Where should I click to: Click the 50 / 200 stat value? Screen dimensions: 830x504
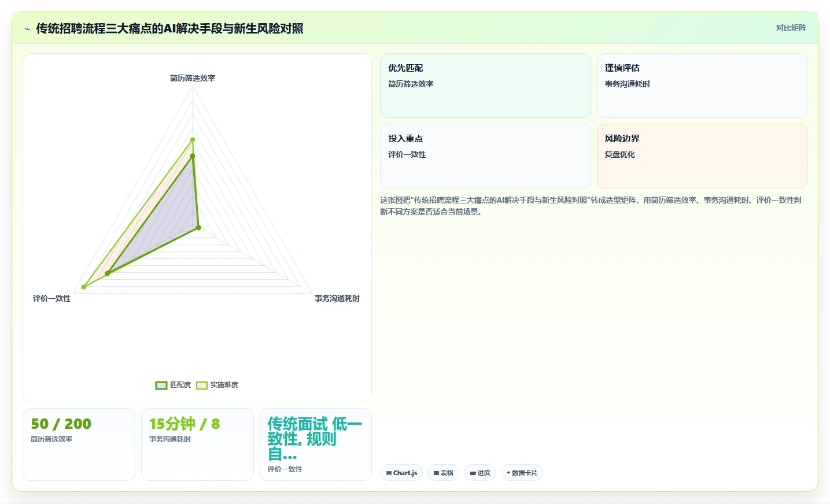point(61,424)
